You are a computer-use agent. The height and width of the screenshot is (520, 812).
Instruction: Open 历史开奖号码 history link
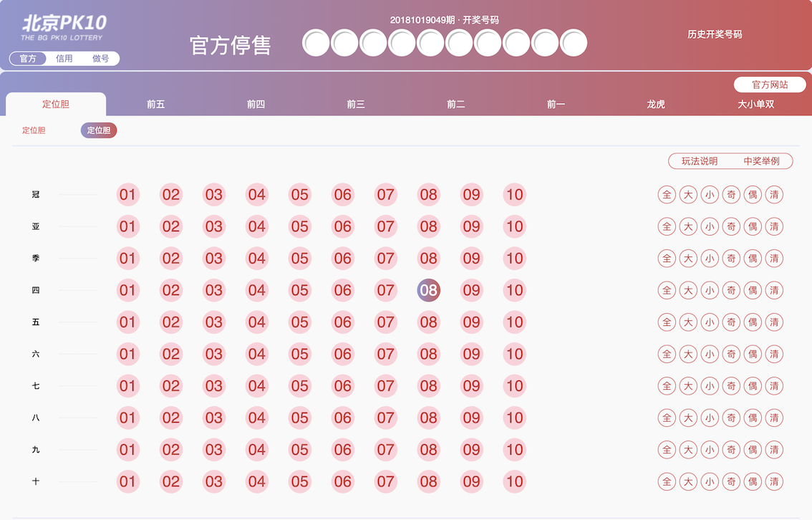(x=715, y=34)
